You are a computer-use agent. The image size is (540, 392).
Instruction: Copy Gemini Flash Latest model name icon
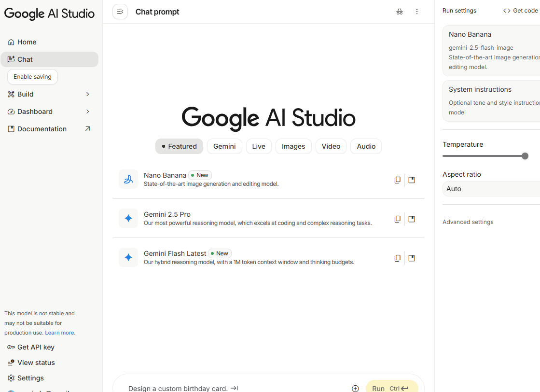click(x=398, y=258)
